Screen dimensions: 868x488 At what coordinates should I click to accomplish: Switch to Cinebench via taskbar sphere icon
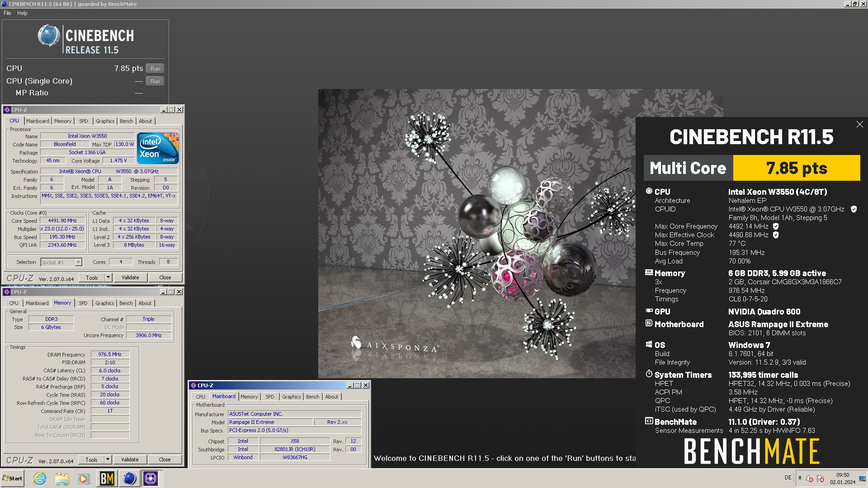[x=129, y=479]
